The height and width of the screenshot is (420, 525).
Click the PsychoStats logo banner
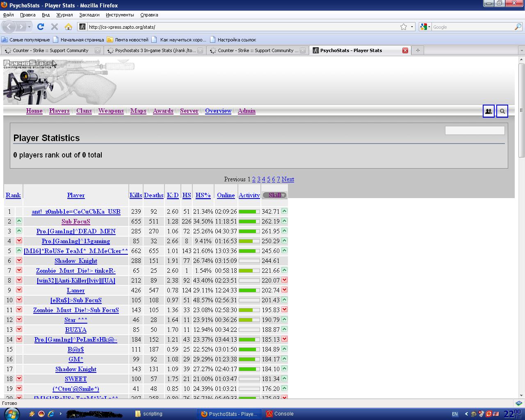click(69, 82)
